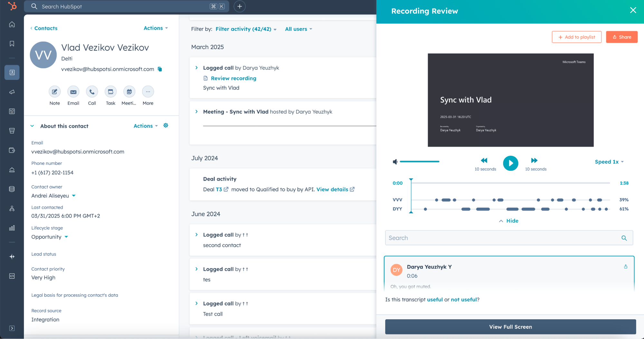Viewport: 644px width, 339px height.
Task: Click the Review recording link
Action: (233, 78)
